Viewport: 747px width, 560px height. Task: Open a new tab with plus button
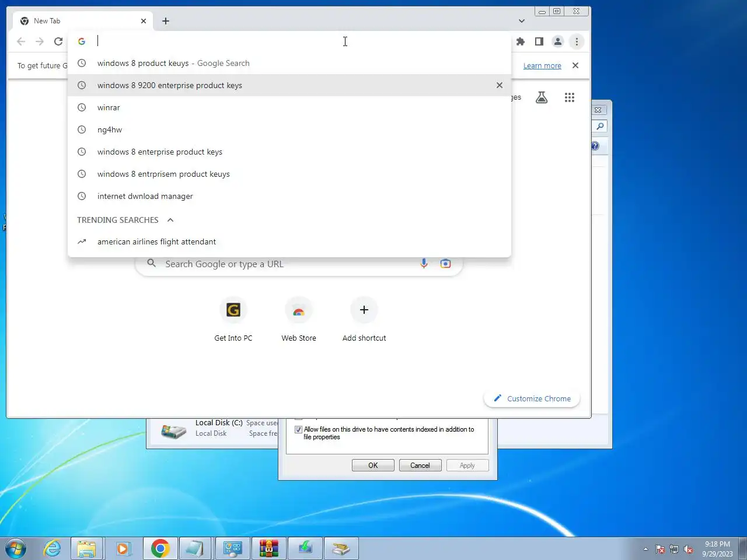coord(166,21)
